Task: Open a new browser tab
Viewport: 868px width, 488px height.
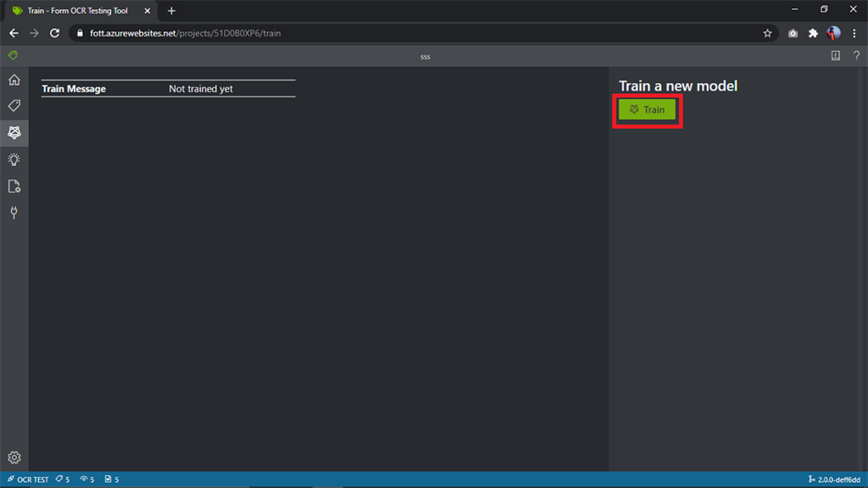Action: pyautogui.click(x=171, y=11)
